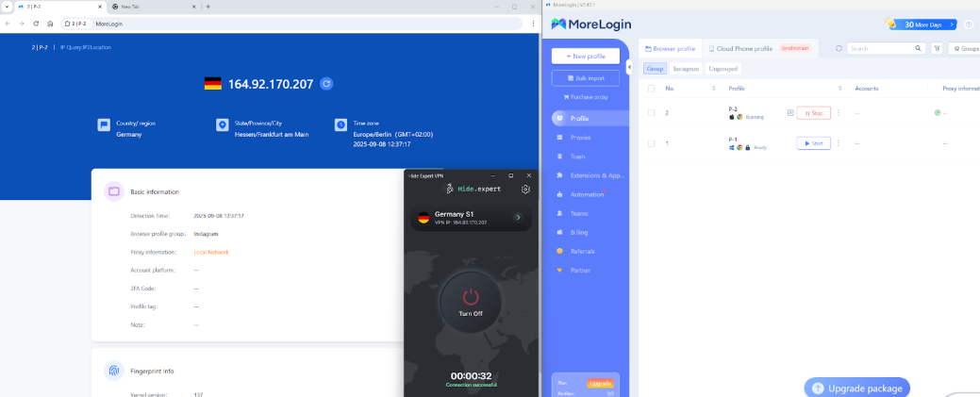Open Extensions & App section in sidebar
980x397 pixels.
click(x=590, y=175)
